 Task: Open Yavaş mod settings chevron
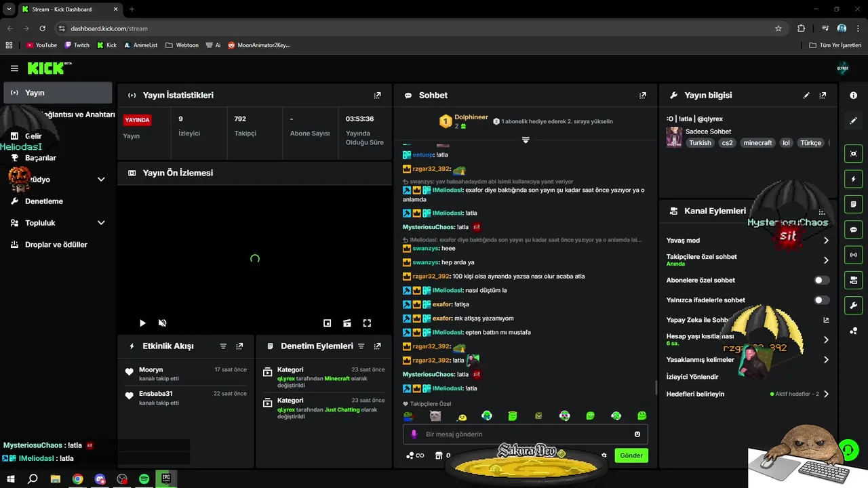(x=826, y=241)
